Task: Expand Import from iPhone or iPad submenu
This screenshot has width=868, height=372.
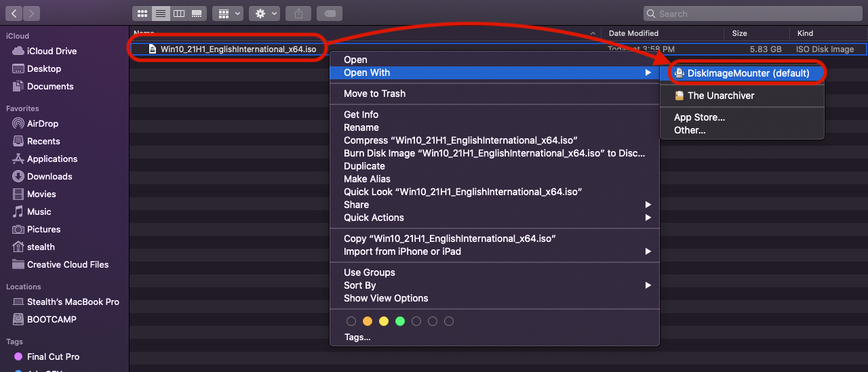Action: coord(494,251)
